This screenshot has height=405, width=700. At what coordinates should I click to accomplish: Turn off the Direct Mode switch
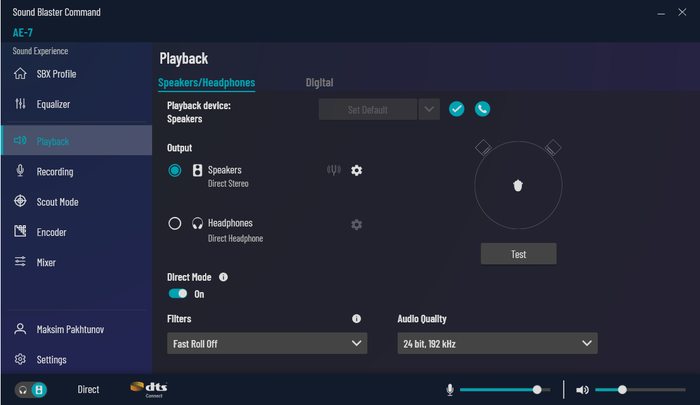(x=178, y=293)
